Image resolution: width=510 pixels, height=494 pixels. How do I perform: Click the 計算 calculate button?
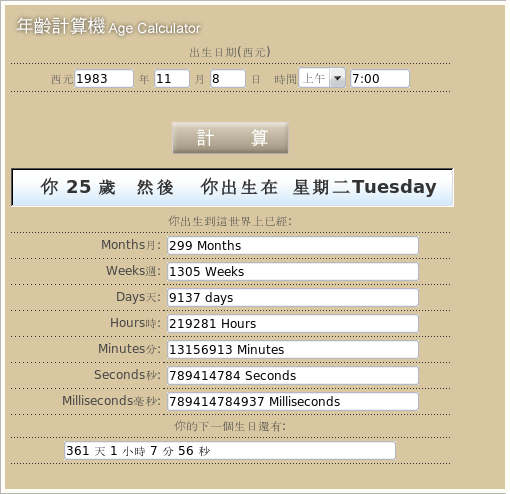[230, 138]
